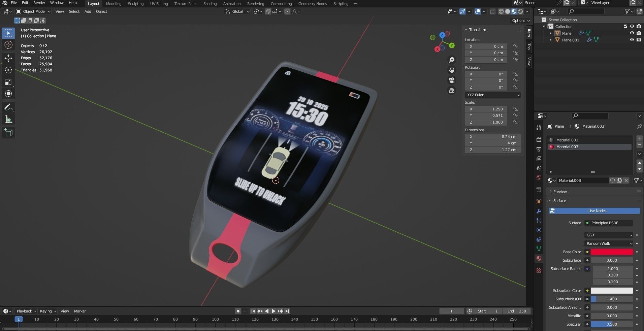Viewport: 644px width, 331px height.
Task: Choose the Move tool
Action: click(x=8, y=58)
